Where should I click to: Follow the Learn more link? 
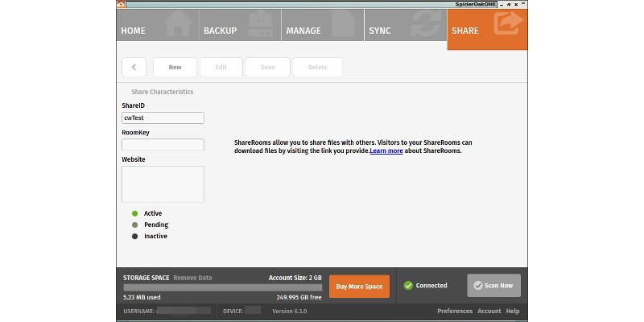pyautogui.click(x=386, y=151)
